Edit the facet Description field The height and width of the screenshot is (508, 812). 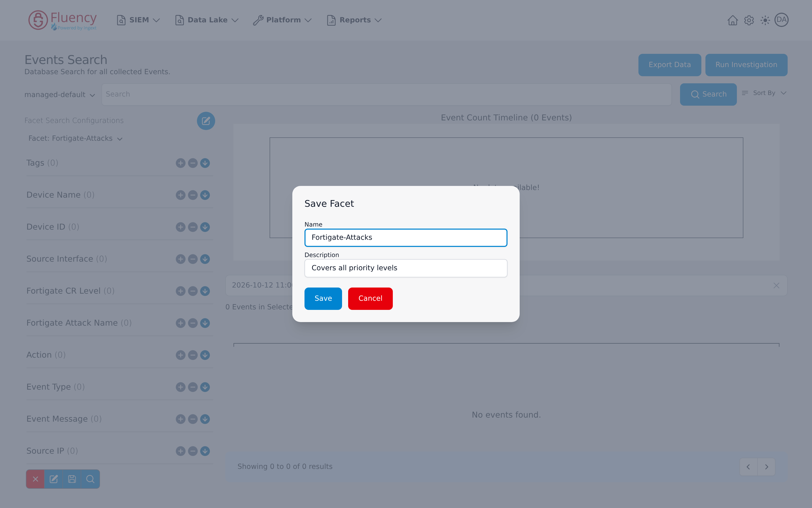point(406,268)
